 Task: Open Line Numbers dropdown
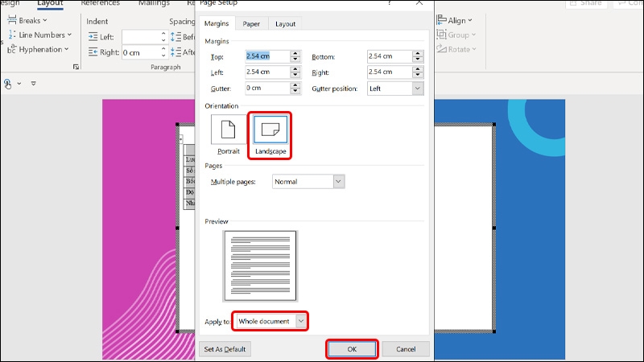point(39,35)
